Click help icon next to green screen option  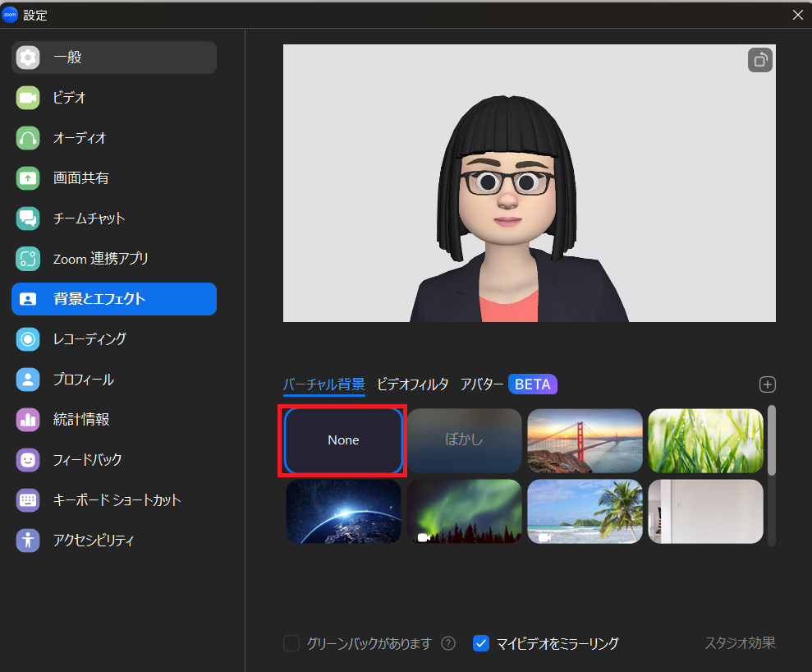point(448,643)
